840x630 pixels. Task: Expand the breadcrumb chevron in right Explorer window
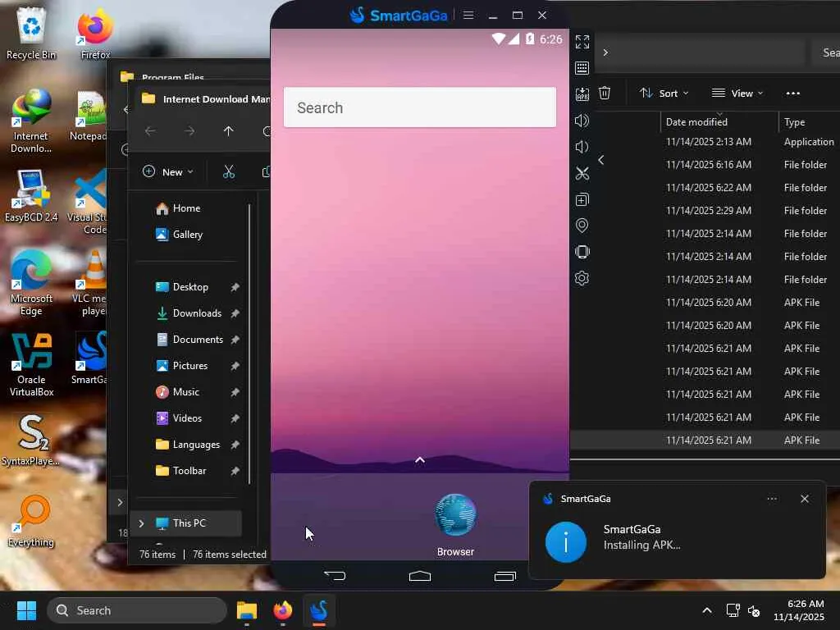point(605,52)
